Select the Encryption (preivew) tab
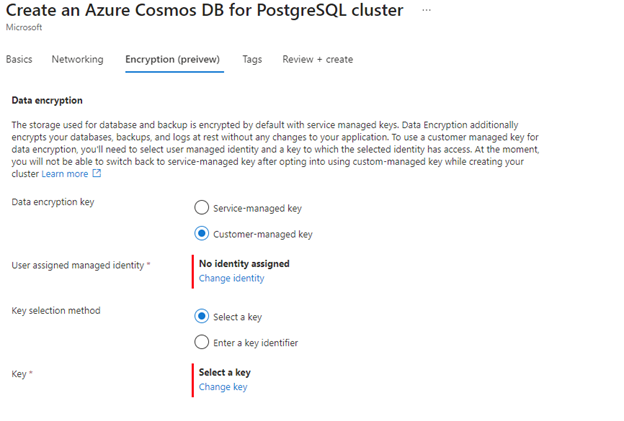624x421 pixels. click(x=172, y=59)
